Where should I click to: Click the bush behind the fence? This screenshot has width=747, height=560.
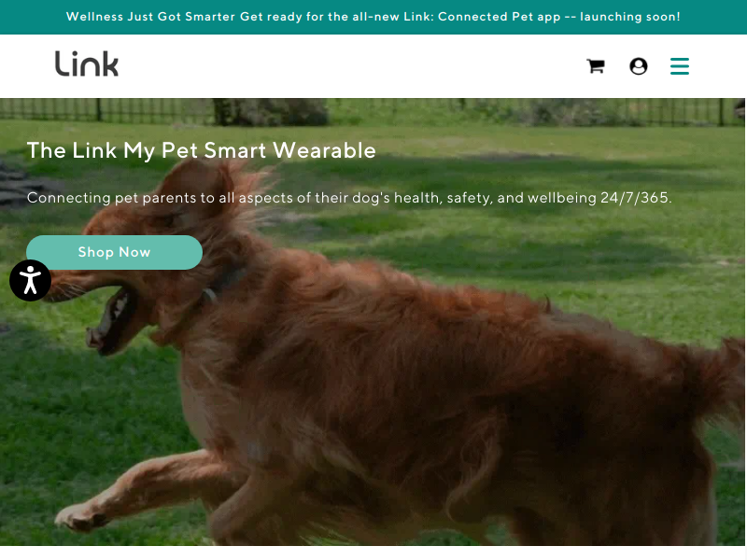coord(271,112)
